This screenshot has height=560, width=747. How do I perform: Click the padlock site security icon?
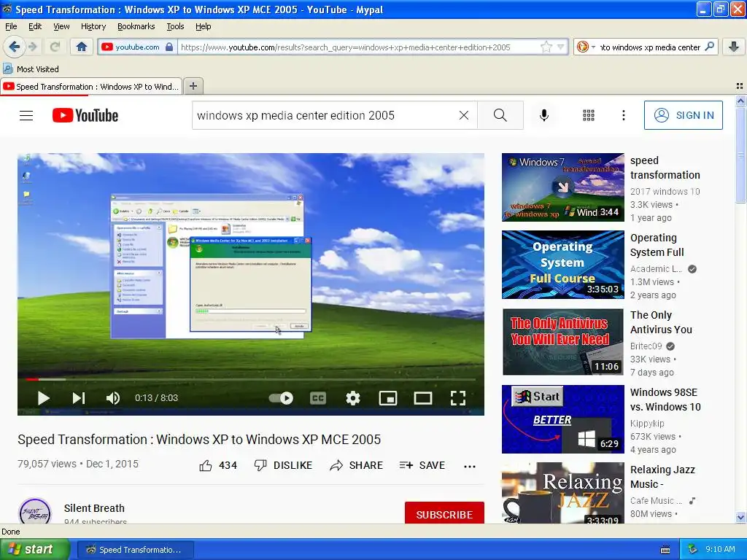click(x=169, y=47)
